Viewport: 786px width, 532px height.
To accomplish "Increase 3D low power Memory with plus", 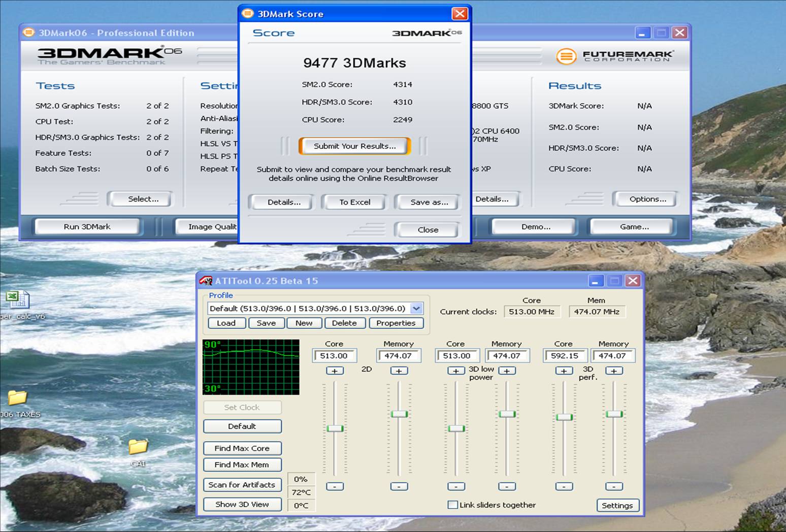I will 507,371.
